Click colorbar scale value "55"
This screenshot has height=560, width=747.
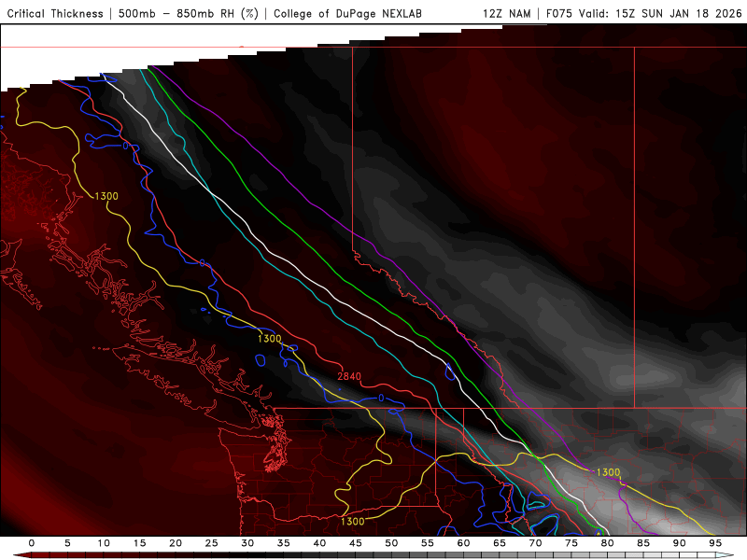click(428, 543)
